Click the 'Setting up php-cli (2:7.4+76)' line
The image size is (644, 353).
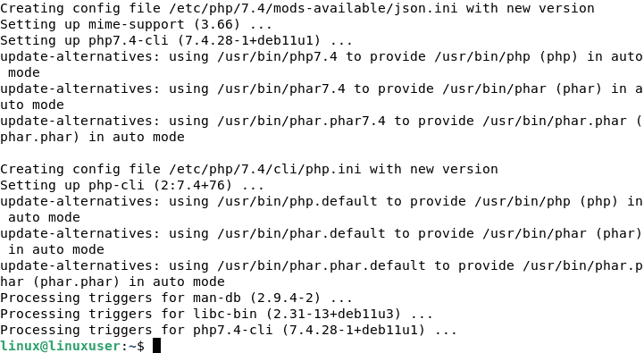click(132, 185)
